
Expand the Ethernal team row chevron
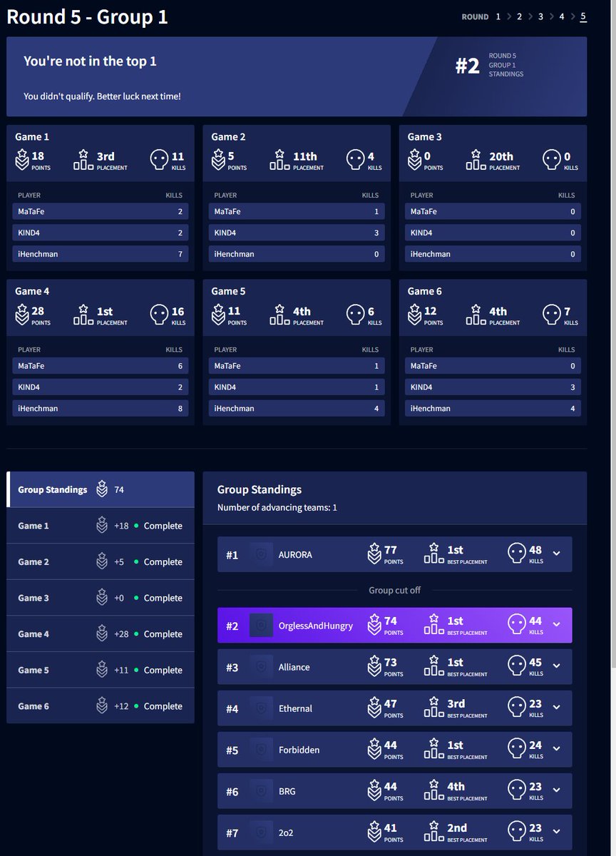(557, 708)
